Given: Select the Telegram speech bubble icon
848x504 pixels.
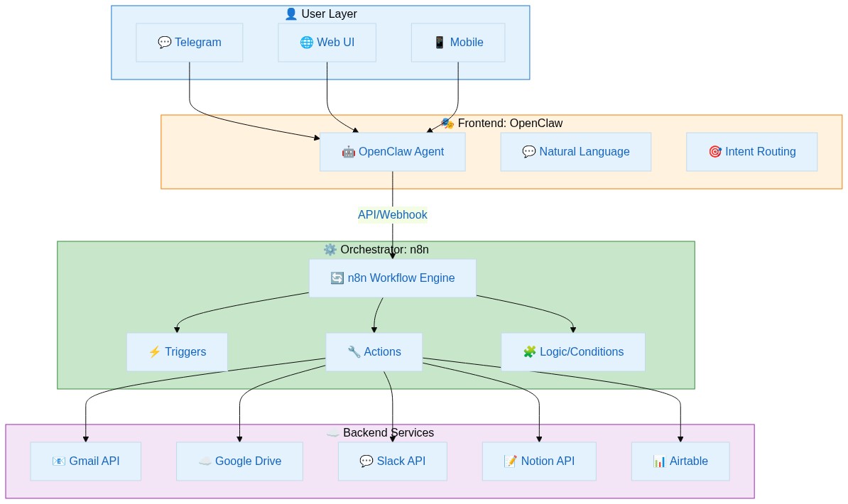Looking at the screenshot, I should [165, 42].
